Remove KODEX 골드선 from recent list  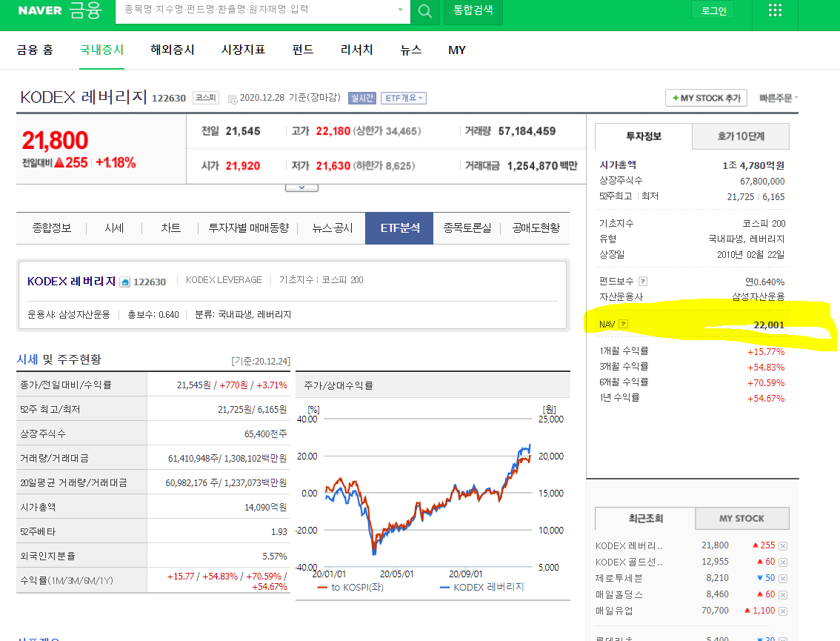pos(783,562)
